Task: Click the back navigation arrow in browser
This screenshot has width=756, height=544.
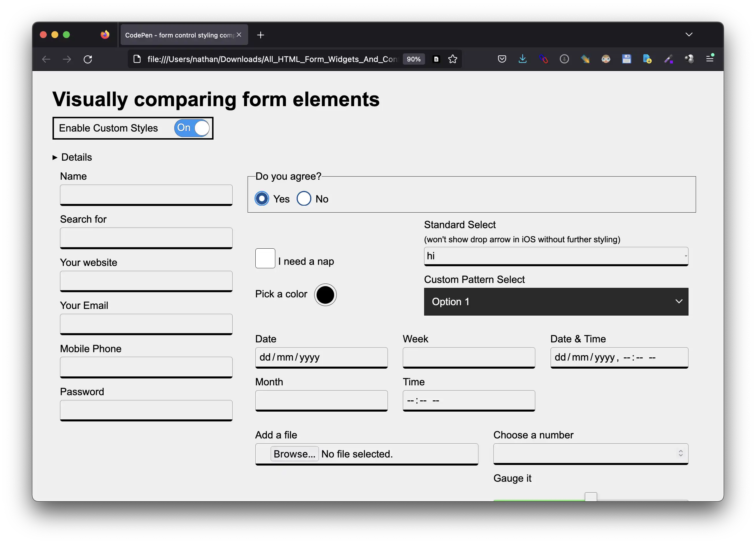Action: tap(47, 59)
